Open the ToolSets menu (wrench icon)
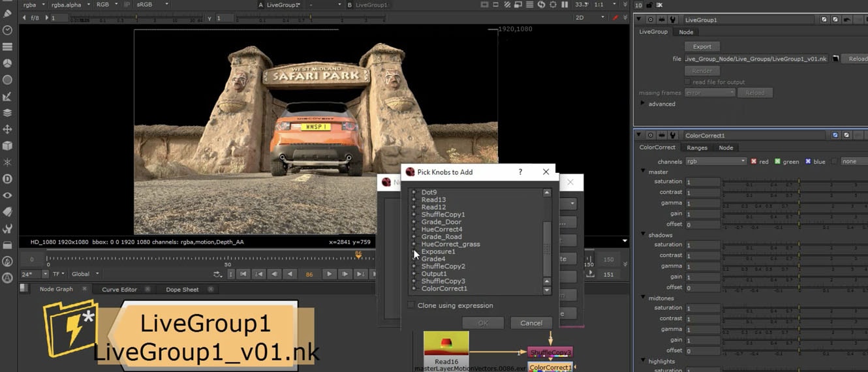 [x=8, y=228]
